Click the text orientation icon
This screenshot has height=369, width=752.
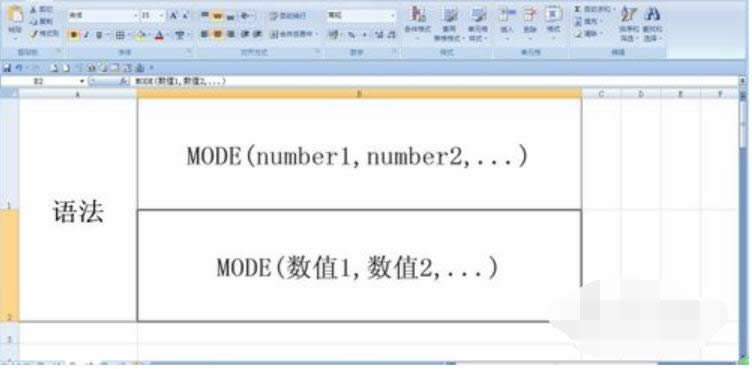pyautogui.click(x=246, y=16)
